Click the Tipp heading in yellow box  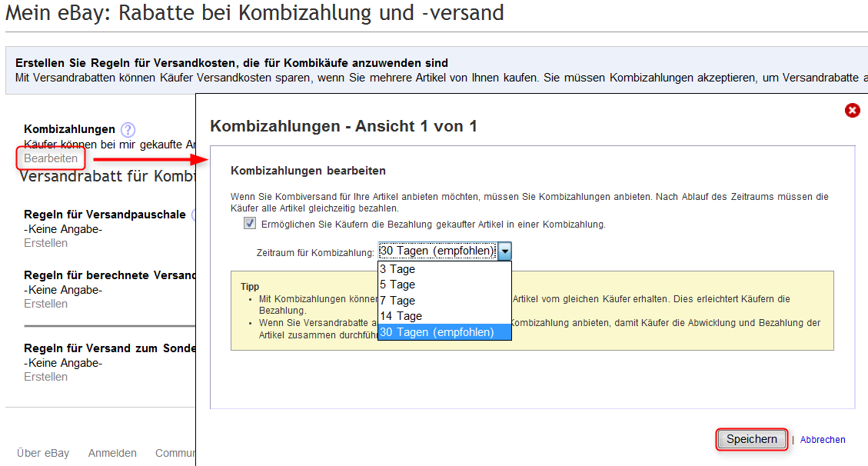250,287
